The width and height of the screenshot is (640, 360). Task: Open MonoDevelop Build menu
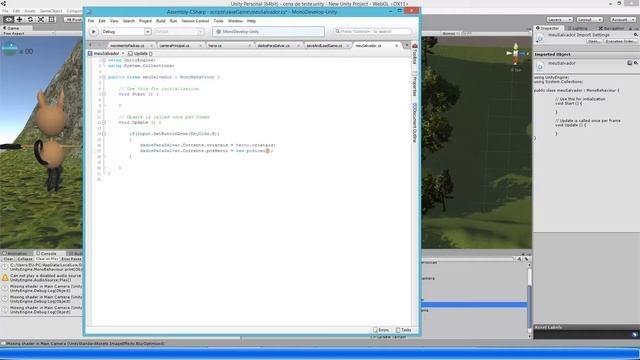[161, 21]
